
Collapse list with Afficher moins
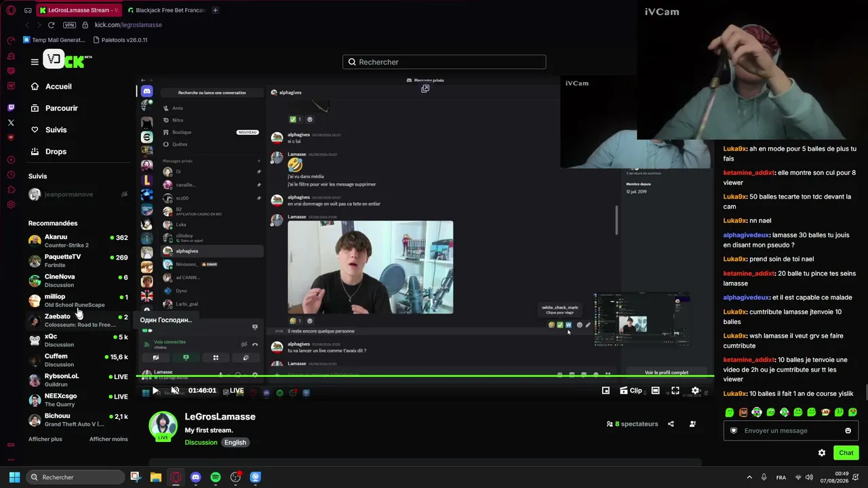pyautogui.click(x=108, y=439)
